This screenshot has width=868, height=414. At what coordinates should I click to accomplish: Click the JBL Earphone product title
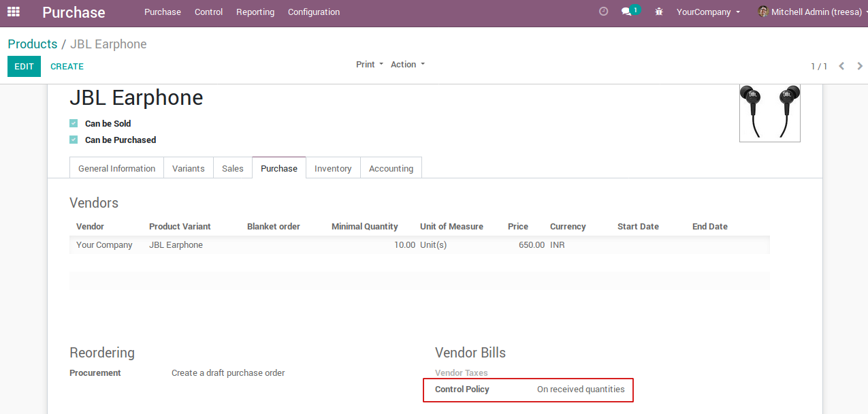(136, 97)
